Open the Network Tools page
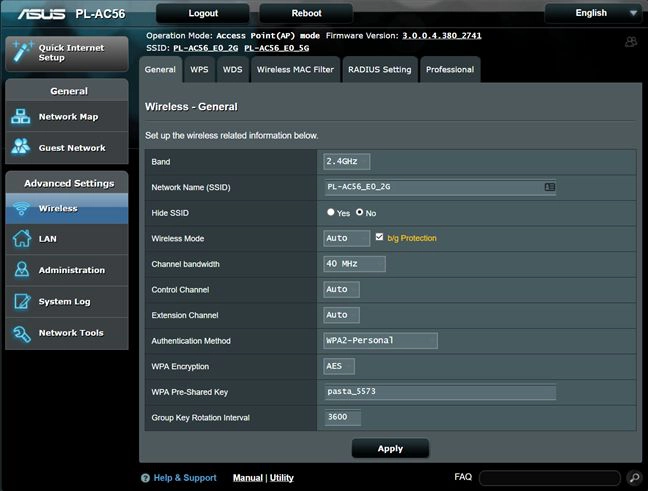This screenshot has width=648, height=491. coord(67,333)
